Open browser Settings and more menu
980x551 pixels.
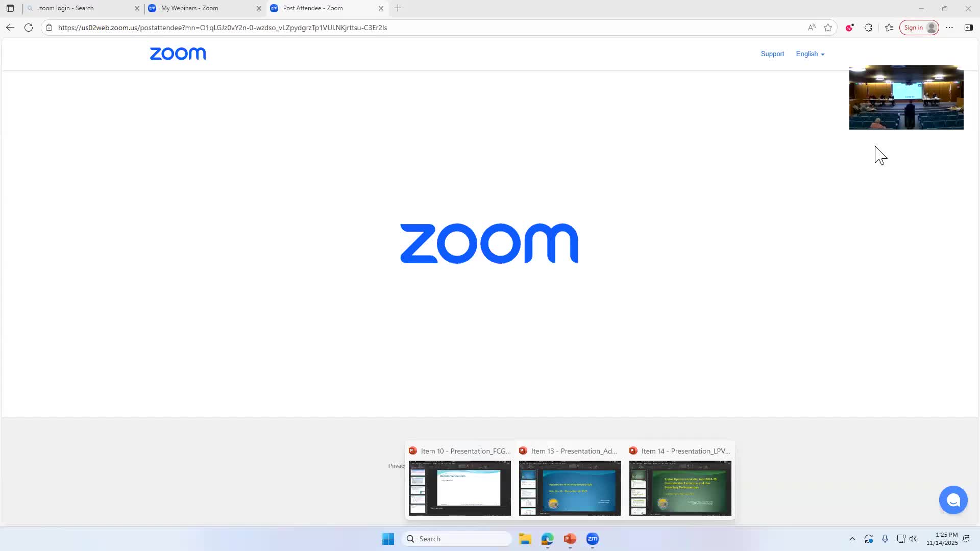(x=949, y=28)
